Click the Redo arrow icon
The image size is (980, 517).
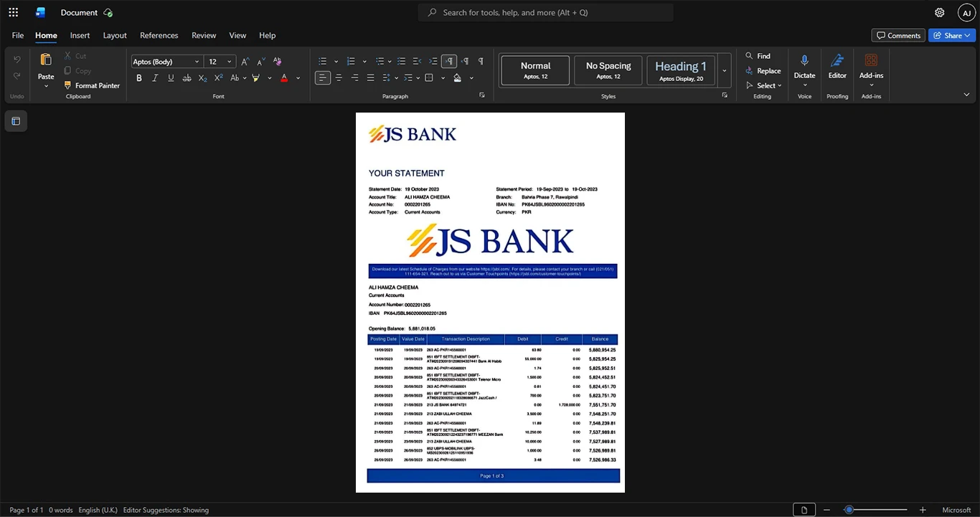[x=17, y=76]
